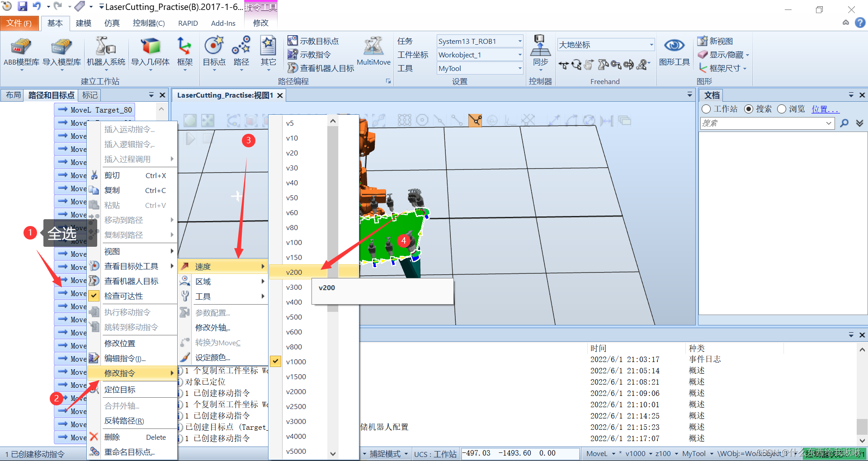This screenshot has height=461, width=868.
Task: Expand the 工具 tool submenu
Action: pyautogui.click(x=223, y=296)
